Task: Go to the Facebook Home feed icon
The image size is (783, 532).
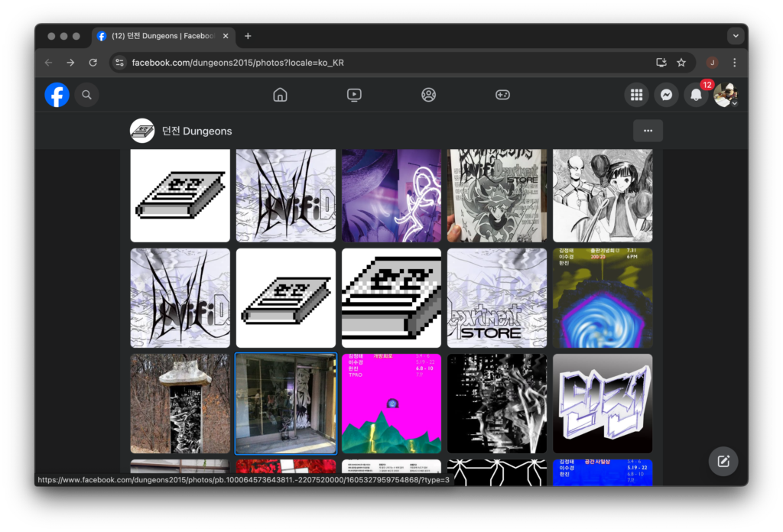Action: 280,95
